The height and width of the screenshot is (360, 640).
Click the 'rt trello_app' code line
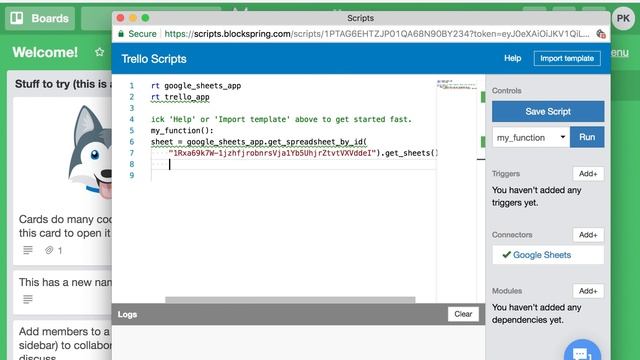(180, 97)
